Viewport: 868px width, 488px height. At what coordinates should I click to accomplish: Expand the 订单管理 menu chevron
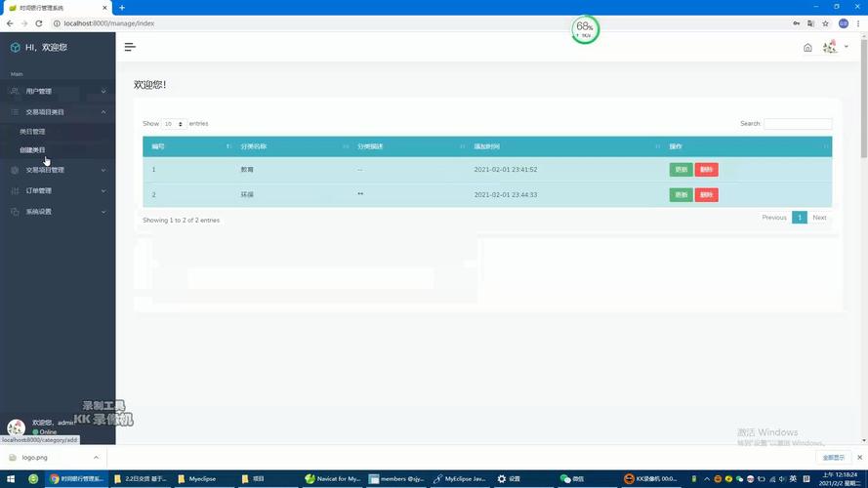click(103, 191)
